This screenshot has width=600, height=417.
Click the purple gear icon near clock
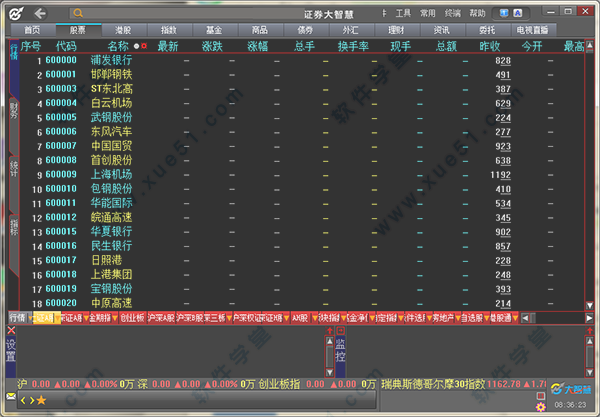point(541,407)
